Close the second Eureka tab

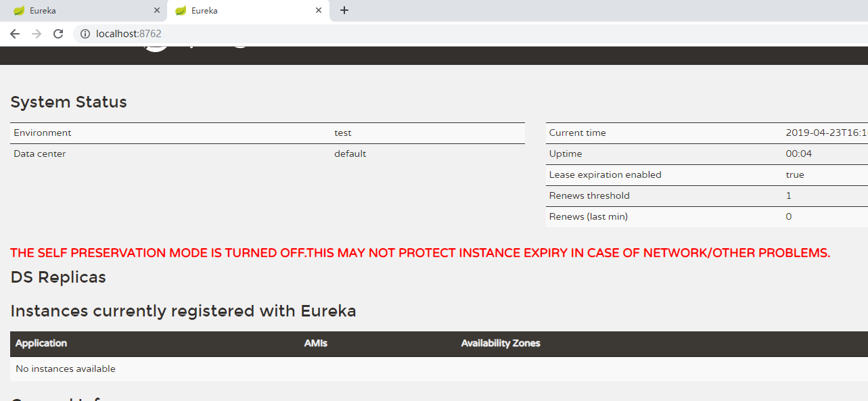click(319, 11)
